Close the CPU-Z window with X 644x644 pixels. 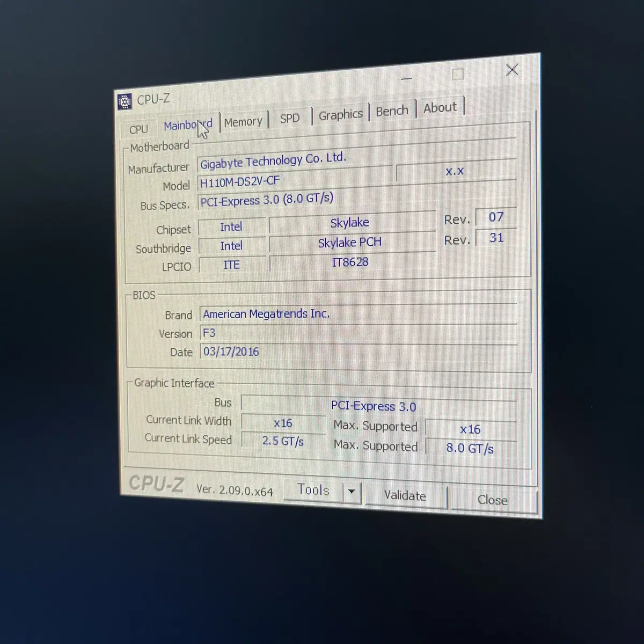(x=512, y=70)
